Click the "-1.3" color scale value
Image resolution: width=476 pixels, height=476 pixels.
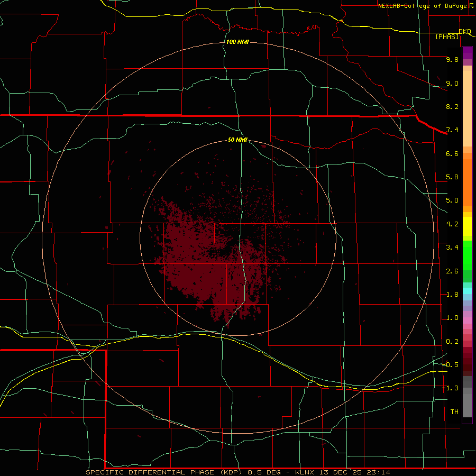click(x=450, y=388)
